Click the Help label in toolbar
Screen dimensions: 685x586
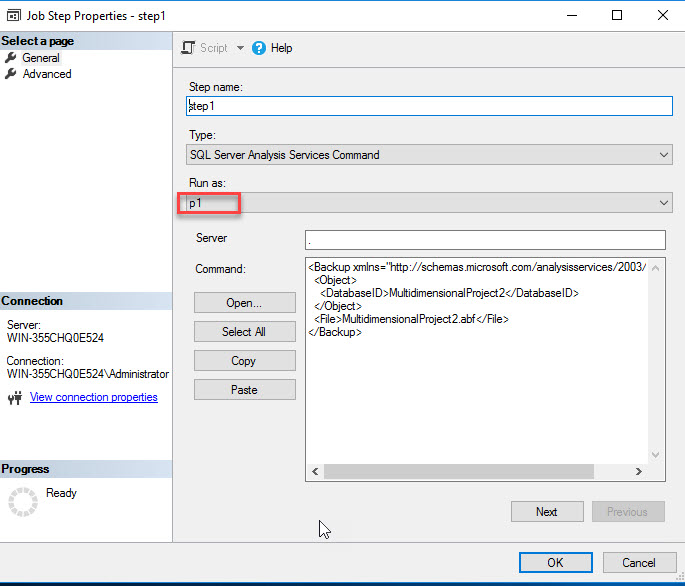click(x=281, y=48)
